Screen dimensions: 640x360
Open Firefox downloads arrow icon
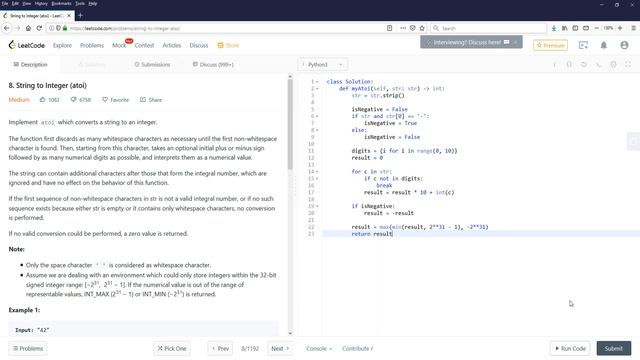point(553,28)
